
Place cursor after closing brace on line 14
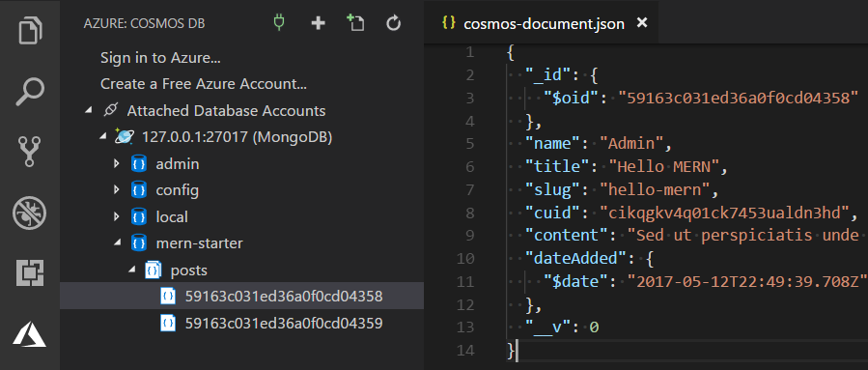click(517, 351)
